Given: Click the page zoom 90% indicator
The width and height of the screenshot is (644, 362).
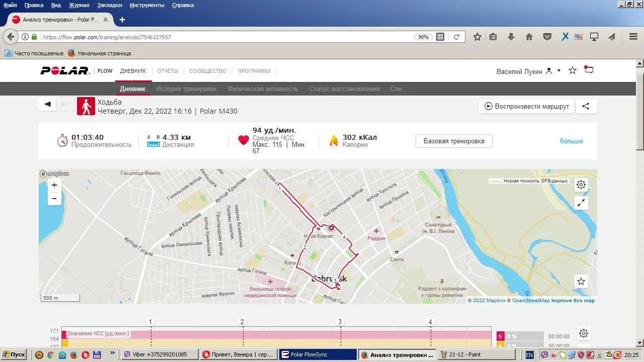Looking at the screenshot, I should (x=423, y=37).
